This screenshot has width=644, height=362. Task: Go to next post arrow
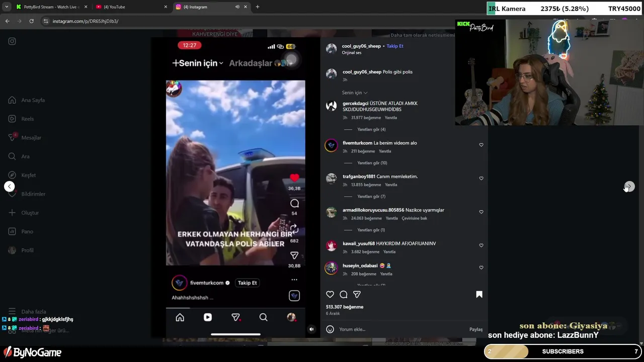coord(629,187)
